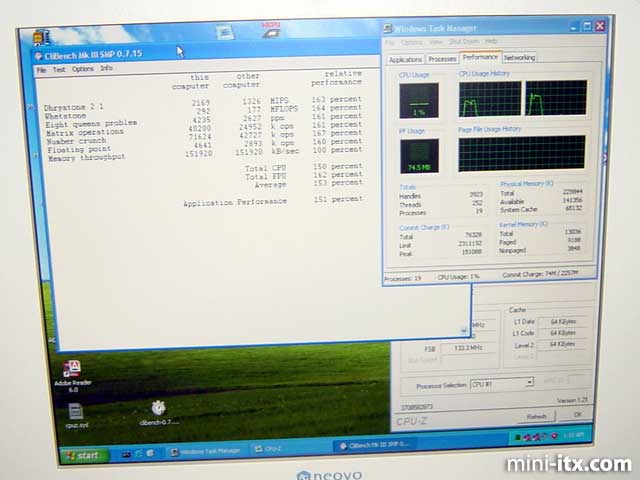
Task: Click CliBench scrollbar down arrow
Action: (x=464, y=331)
